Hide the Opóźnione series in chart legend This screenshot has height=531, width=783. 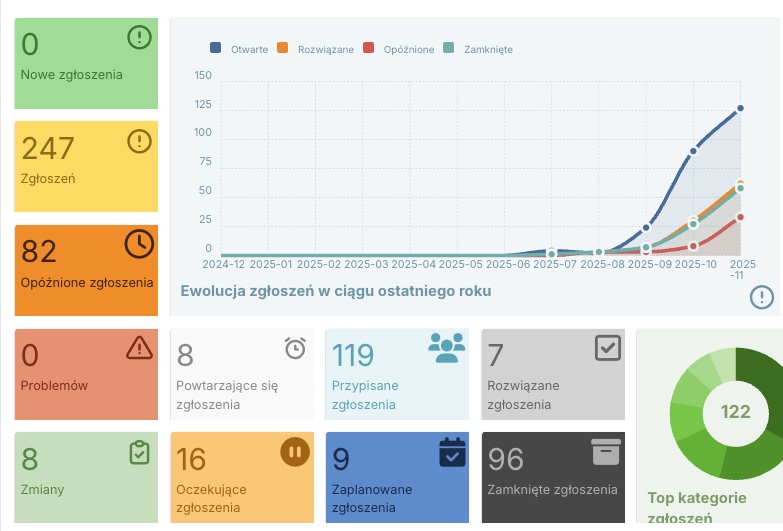point(400,49)
